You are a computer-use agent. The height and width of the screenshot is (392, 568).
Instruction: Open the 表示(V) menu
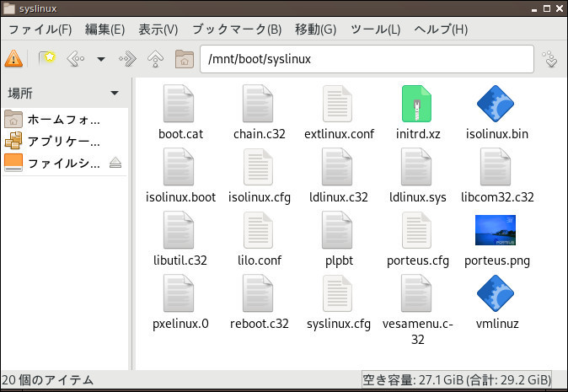[x=158, y=30]
